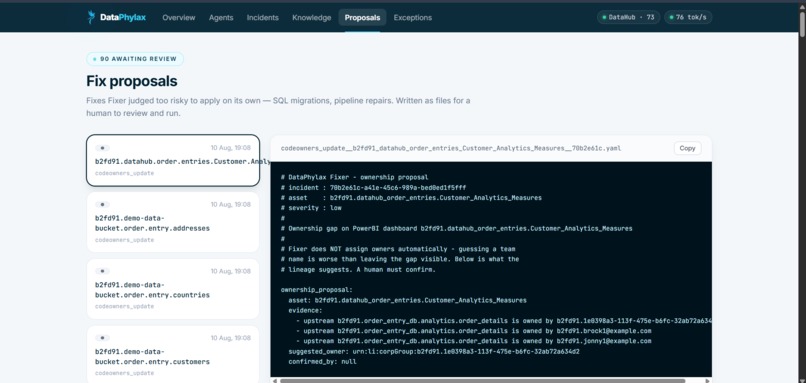This screenshot has height=383, width=806.
Task: Open the order.entry.customers proposal card
Action: [x=173, y=354]
